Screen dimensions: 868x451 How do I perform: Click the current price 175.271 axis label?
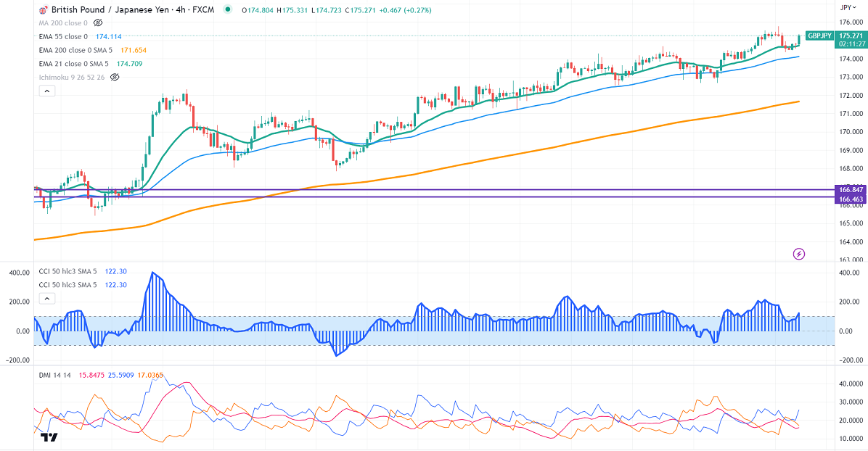pyautogui.click(x=851, y=36)
